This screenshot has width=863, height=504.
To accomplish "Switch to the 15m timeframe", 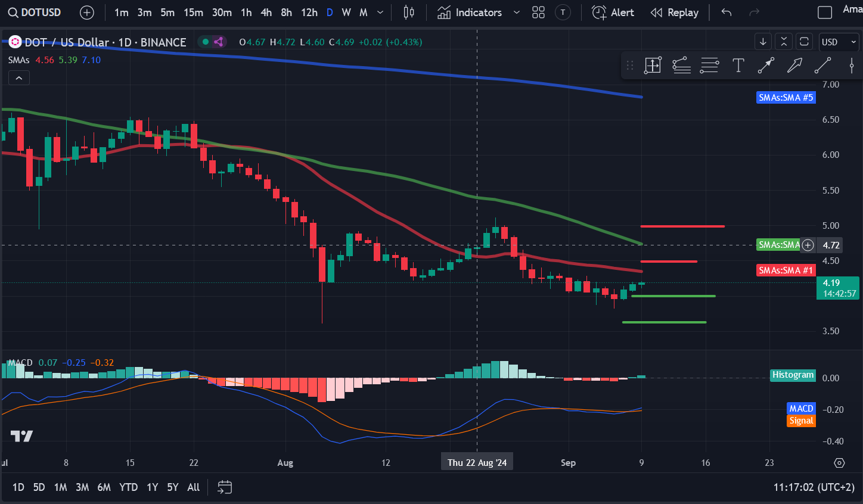I will click(193, 13).
